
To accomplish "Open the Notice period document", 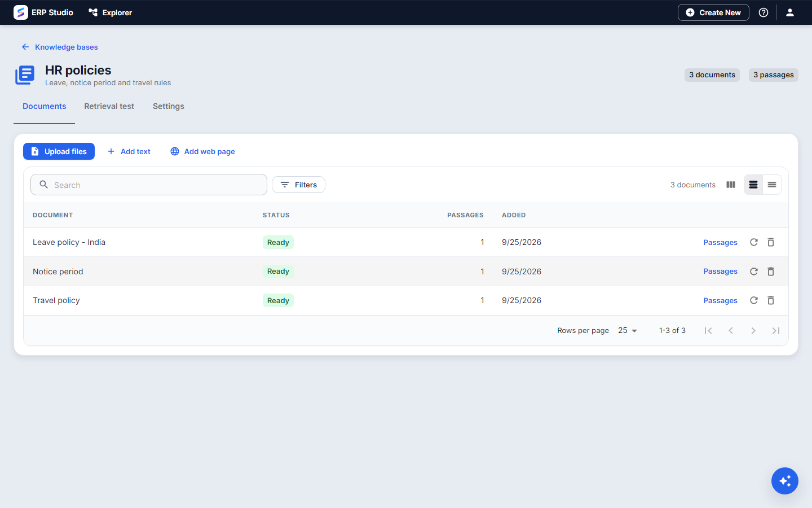I will (58, 271).
